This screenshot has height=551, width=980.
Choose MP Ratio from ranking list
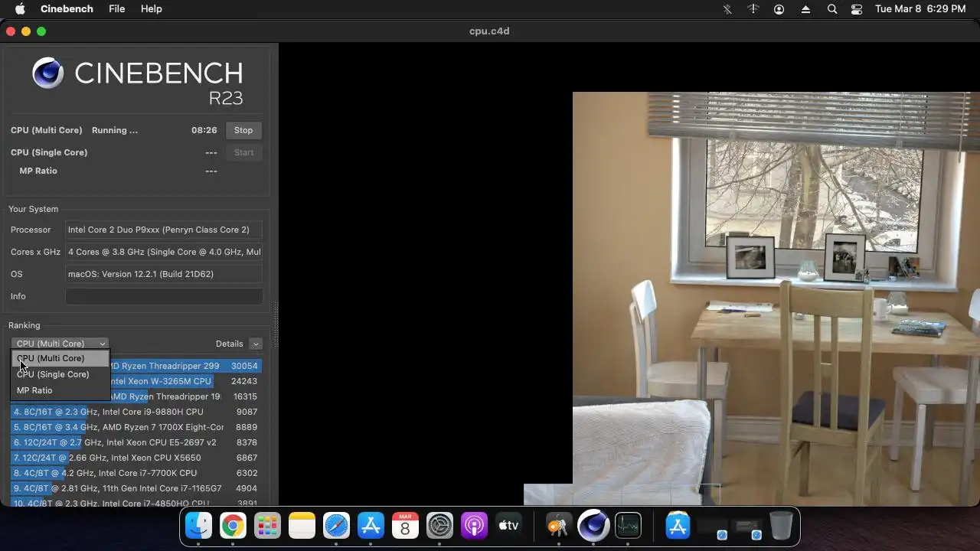point(60,390)
